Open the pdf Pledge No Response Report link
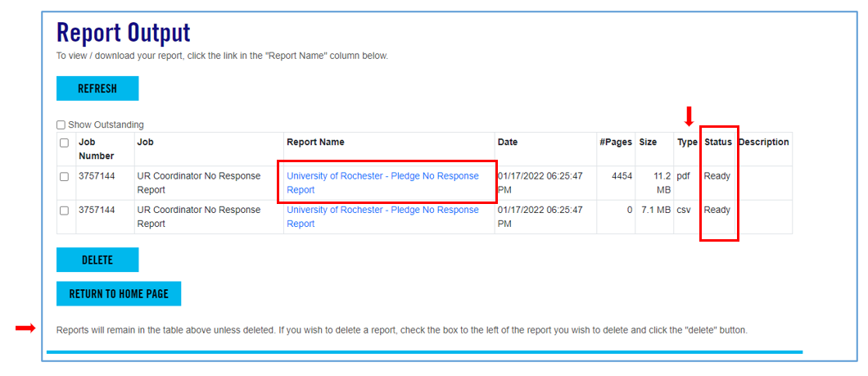 coord(382,183)
